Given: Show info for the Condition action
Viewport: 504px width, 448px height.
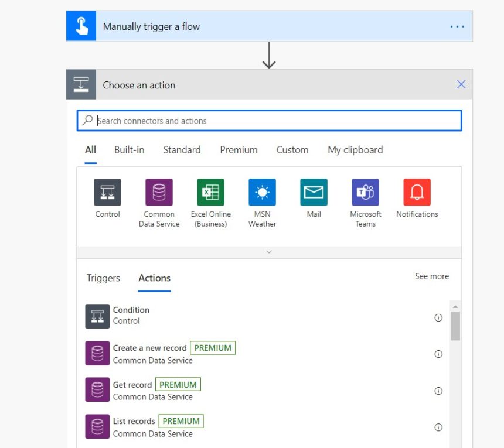Looking at the screenshot, I should tap(438, 317).
